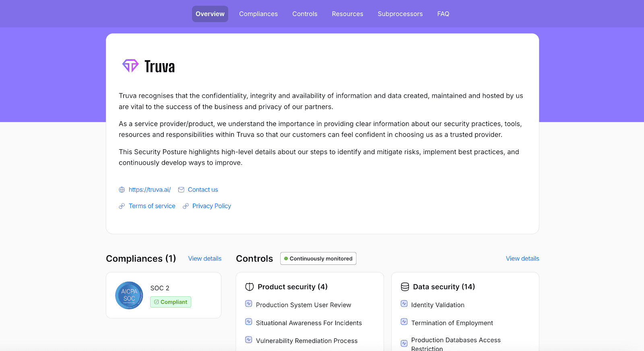This screenshot has height=351, width=644.
Task: Open the https://truva.ai/ website link
Action: click(150, 190)
